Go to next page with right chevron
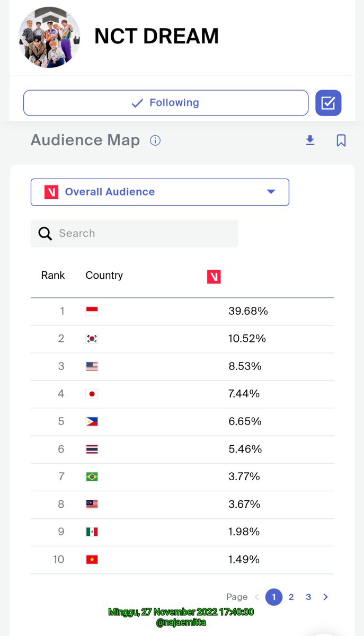 pyautogui.click(x=325, y=597)
